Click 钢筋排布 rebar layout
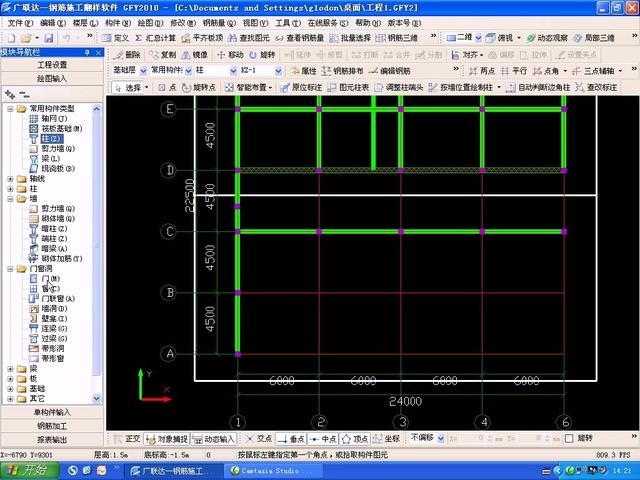Screen dimensions: 640x480 (x=342, y=71)
